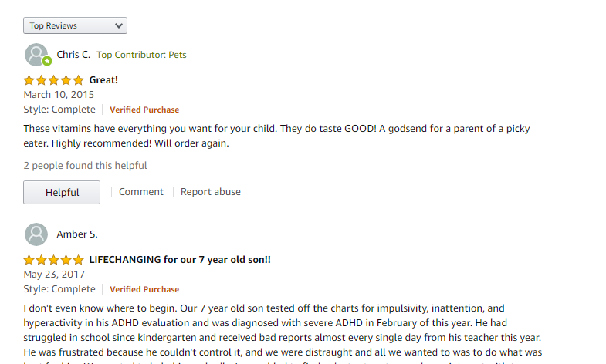Screen dimensions: 606x364
Task: Mark Chris C.'s review as Helpful
Action: [62, 192]
